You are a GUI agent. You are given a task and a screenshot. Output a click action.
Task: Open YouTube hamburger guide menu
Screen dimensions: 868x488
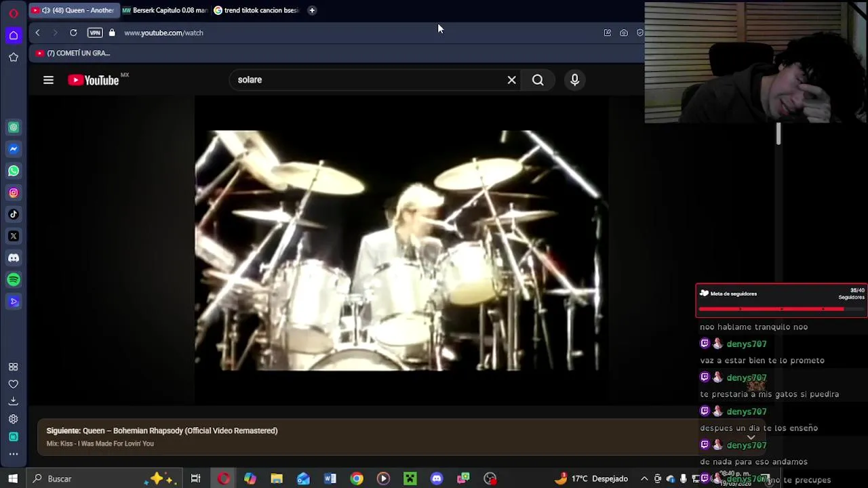(48, 80)
